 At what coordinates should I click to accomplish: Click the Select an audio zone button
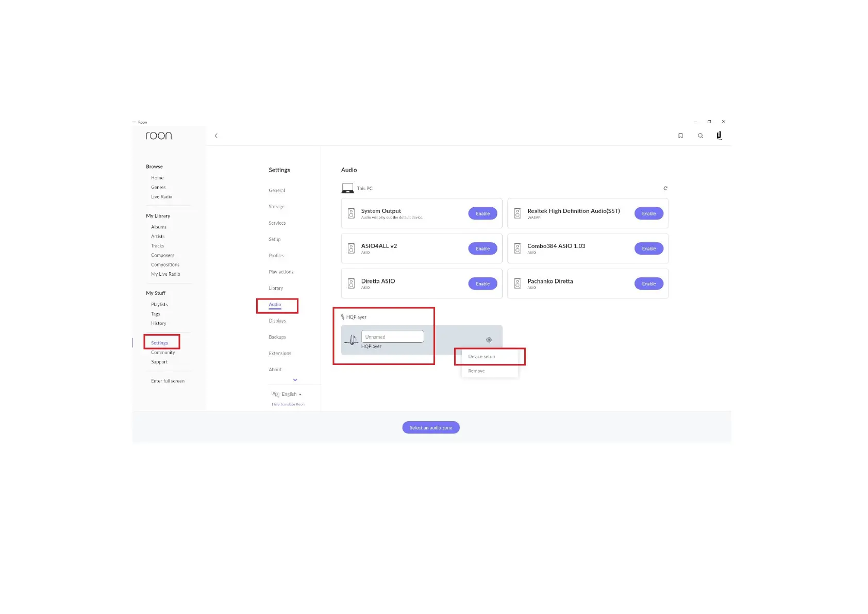coord(431,427)
